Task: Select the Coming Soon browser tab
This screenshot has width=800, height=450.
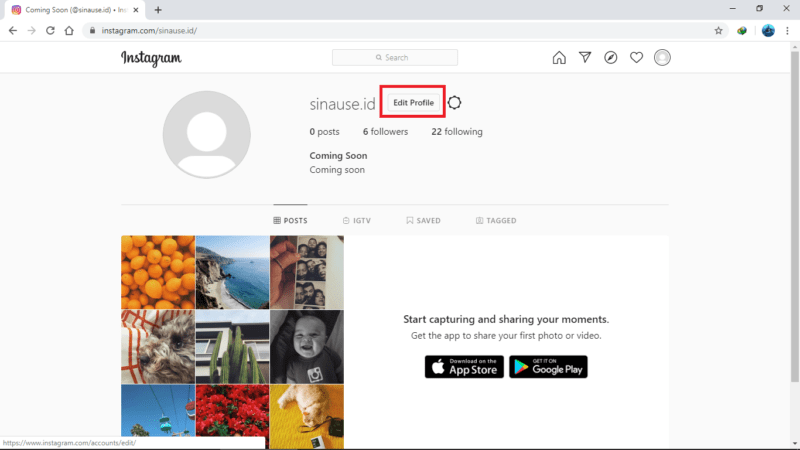Action: click(x=74, y=10)
